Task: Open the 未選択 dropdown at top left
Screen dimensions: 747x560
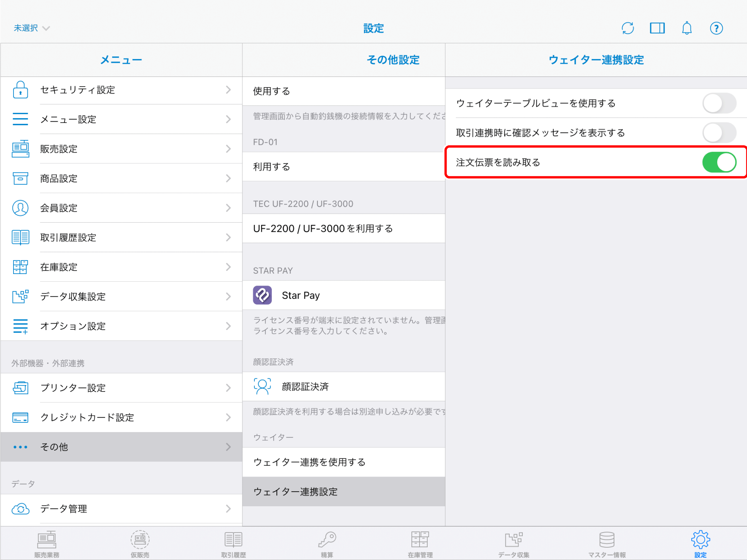Action: tap(32, 28)
